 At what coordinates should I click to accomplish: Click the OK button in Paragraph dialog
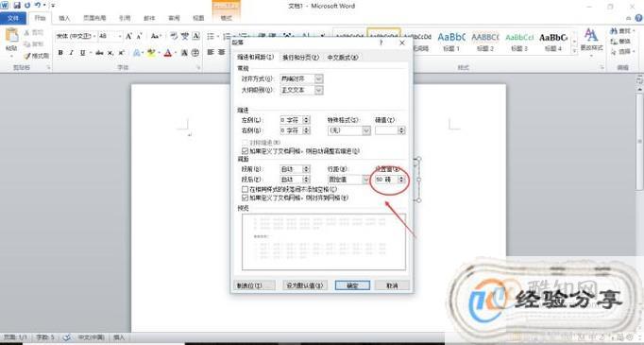click(x=352, y=285)
